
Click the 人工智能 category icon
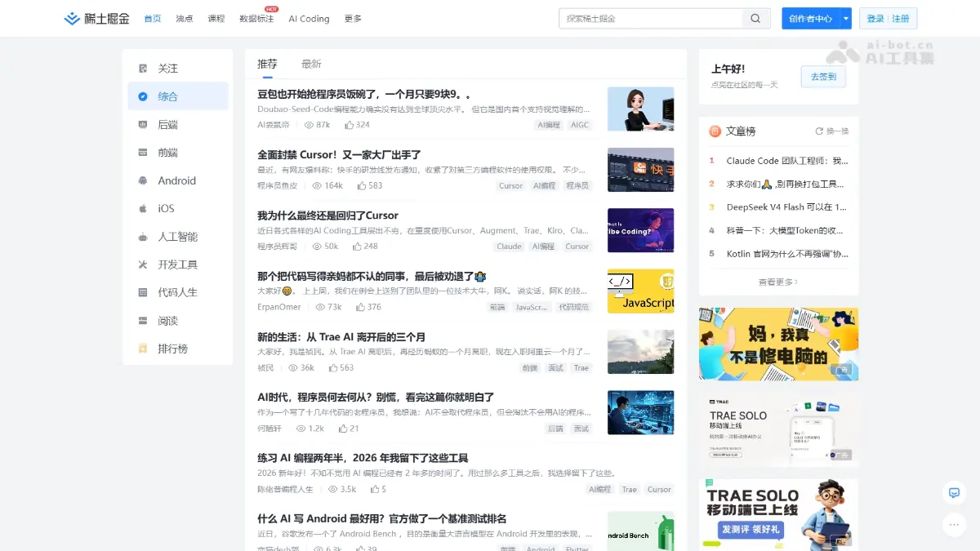143,237
